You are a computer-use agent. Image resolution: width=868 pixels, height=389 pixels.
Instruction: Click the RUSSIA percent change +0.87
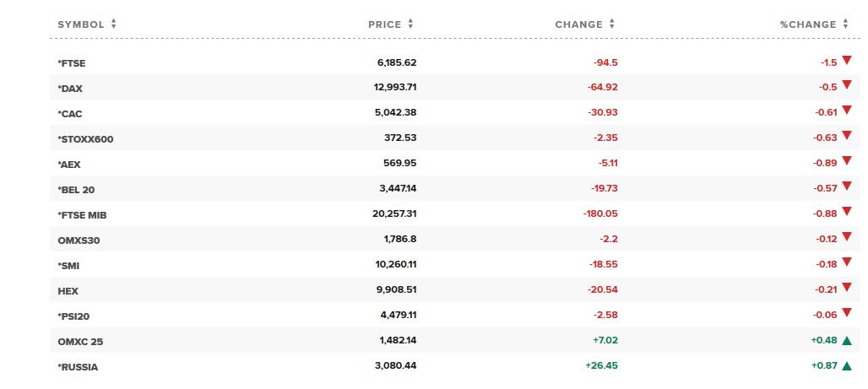coord(824,365)
